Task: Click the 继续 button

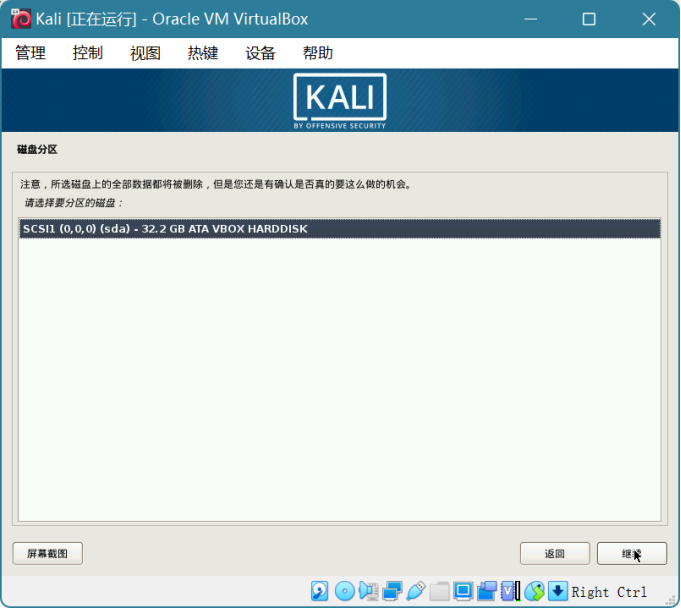Action: coord(631,553)
